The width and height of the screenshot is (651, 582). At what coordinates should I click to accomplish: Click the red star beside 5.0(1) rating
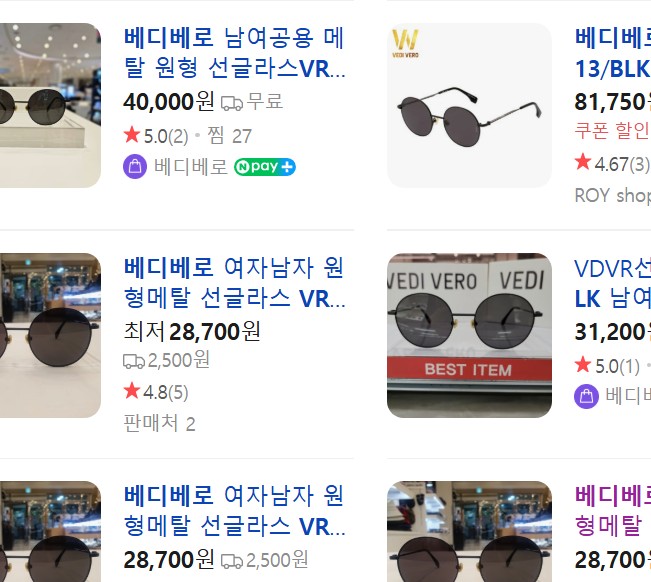[583, 365]
